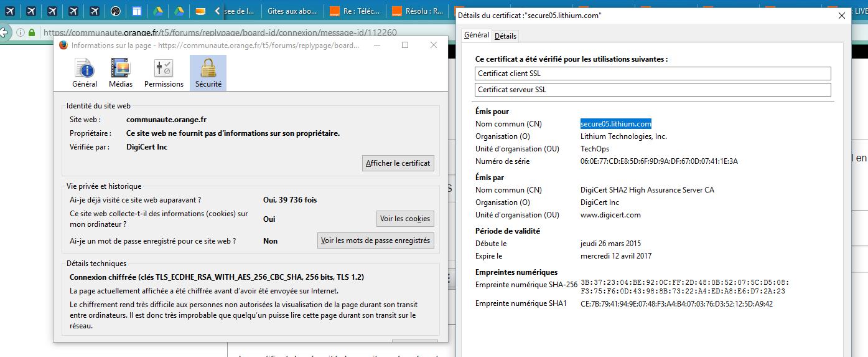Click the www.digicert.com issuer unit value

tap(610, 215)
